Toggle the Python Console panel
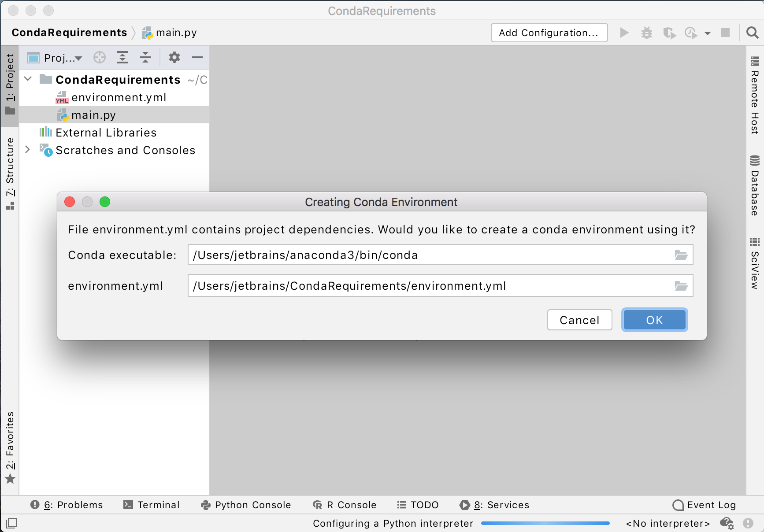 245,505
